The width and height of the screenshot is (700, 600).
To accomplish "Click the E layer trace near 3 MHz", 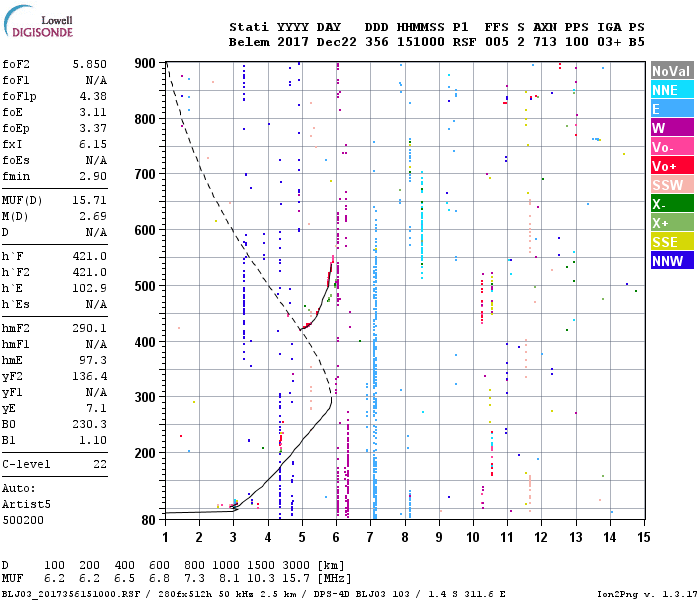I will pos(233,507).
